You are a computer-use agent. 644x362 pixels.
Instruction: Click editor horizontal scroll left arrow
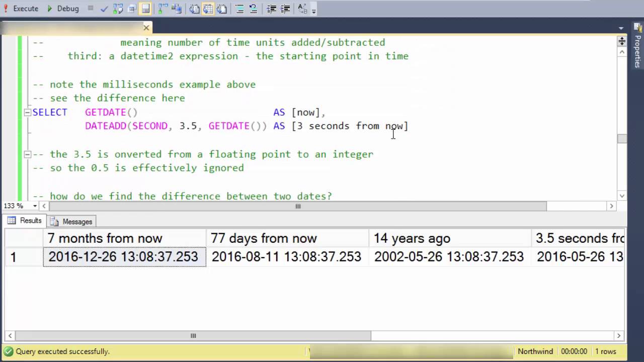(44, 206)
